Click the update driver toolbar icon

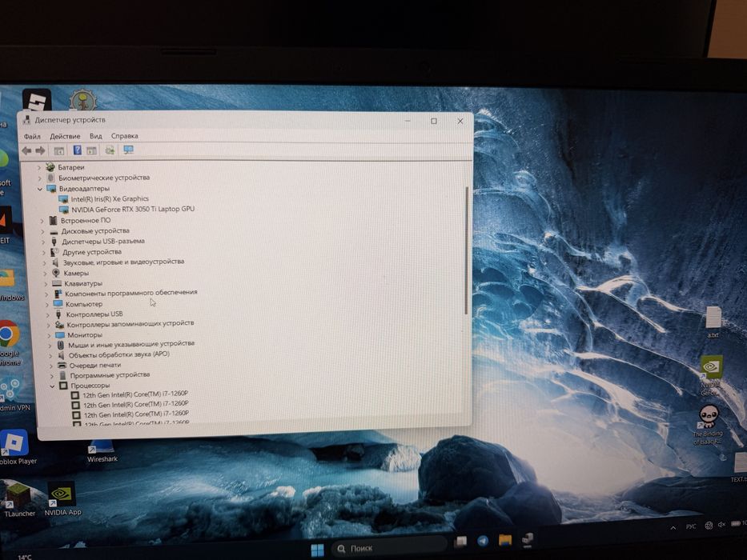[110, 150]
